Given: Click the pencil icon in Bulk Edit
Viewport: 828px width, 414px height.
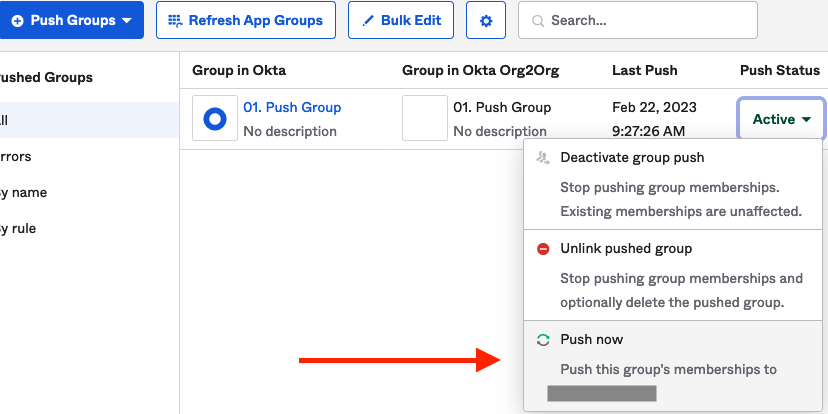Looking at the screenshot, I should [x=368, y=21].
